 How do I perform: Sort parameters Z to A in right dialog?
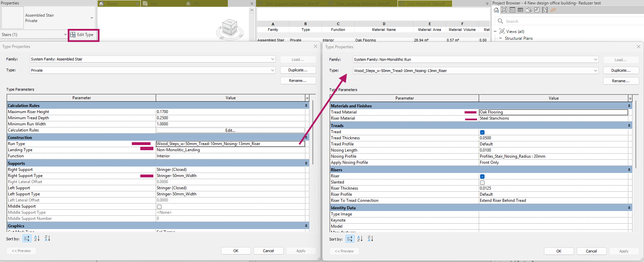pos(370,239)
